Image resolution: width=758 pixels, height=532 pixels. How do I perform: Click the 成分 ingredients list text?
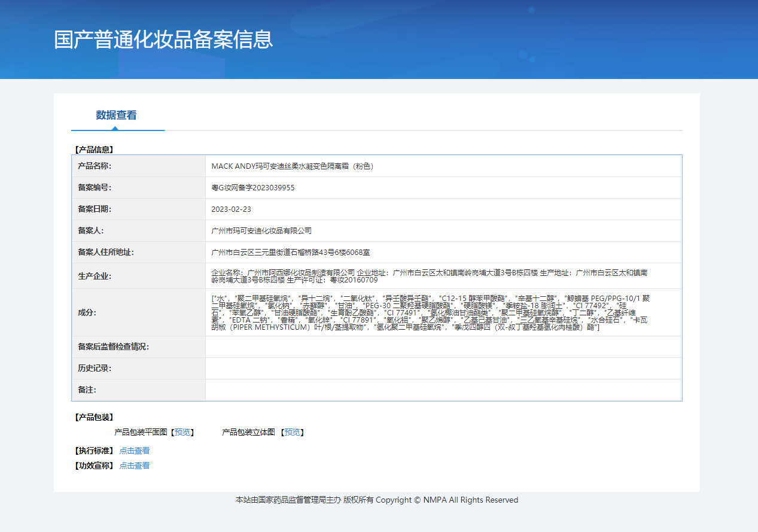click(x=431, y=312)
